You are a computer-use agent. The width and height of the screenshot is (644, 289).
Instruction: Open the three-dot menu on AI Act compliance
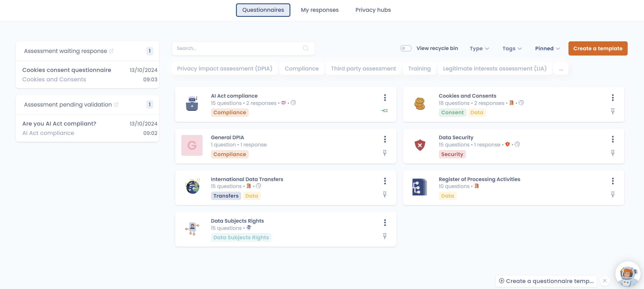[385, 98]
